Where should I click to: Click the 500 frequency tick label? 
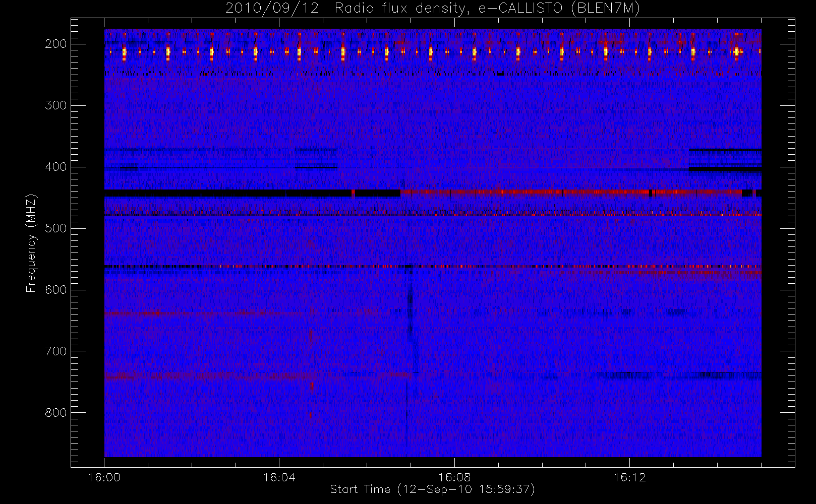click(x=56, y=228)
